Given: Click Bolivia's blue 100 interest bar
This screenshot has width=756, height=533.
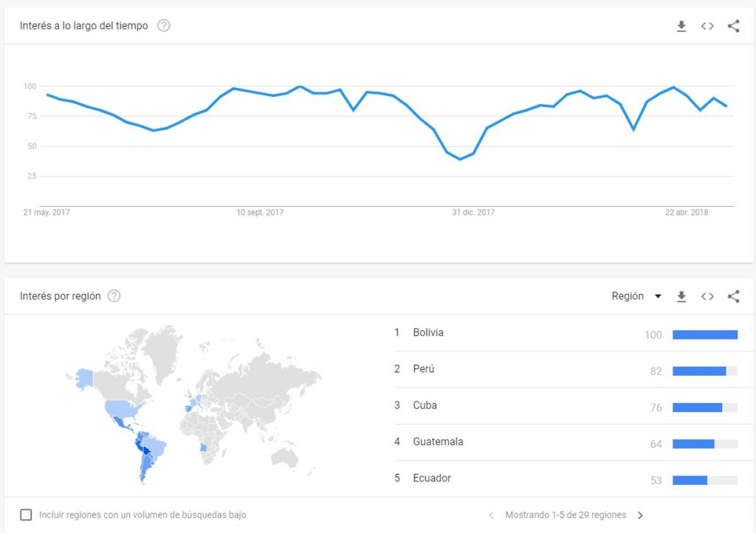Looking at the screenshot, I should (705, 334).
